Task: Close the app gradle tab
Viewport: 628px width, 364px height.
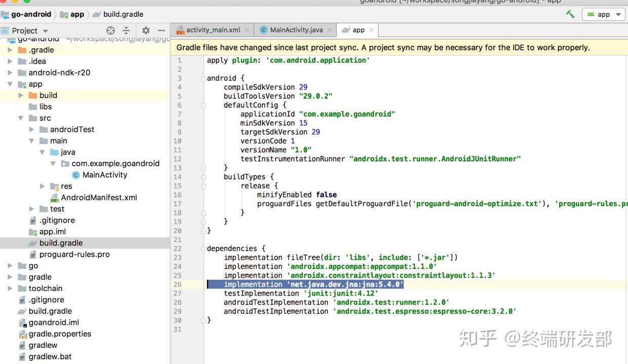Action: [x=371, y=30]
